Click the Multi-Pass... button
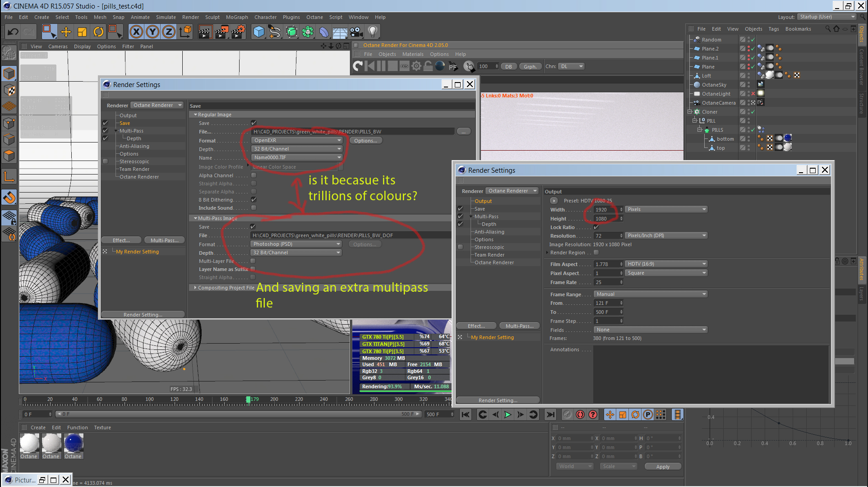Viewport: 868px width, 487px height. [164, 240]
